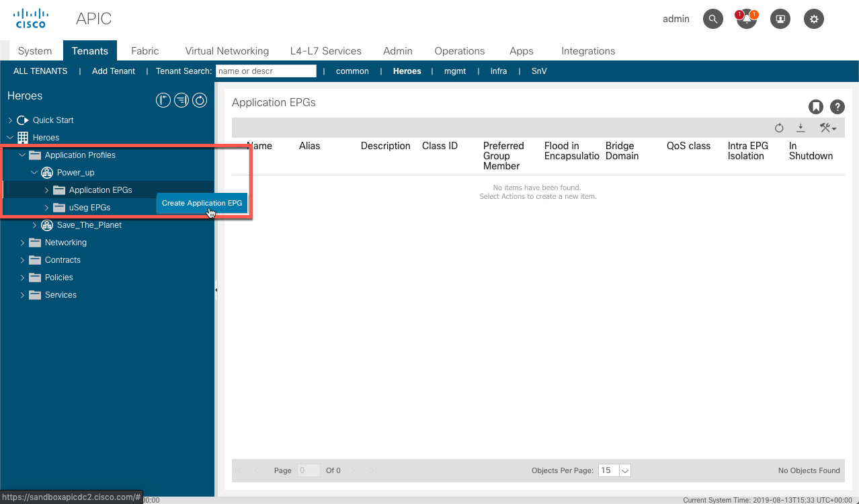Refresh the Application EPGs table
859x504 pixels.
click(779, 128)
